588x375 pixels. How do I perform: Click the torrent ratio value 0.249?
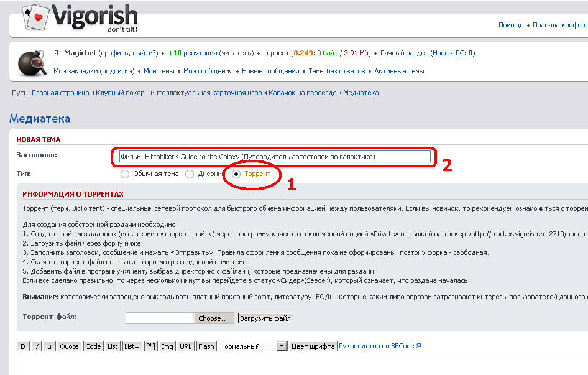(x=303, y=53)
